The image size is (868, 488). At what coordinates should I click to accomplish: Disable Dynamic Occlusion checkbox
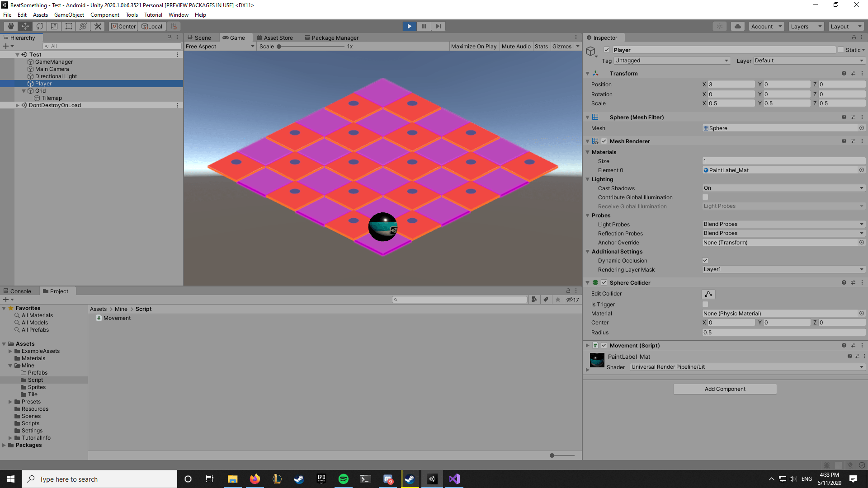tap(705, 260)
